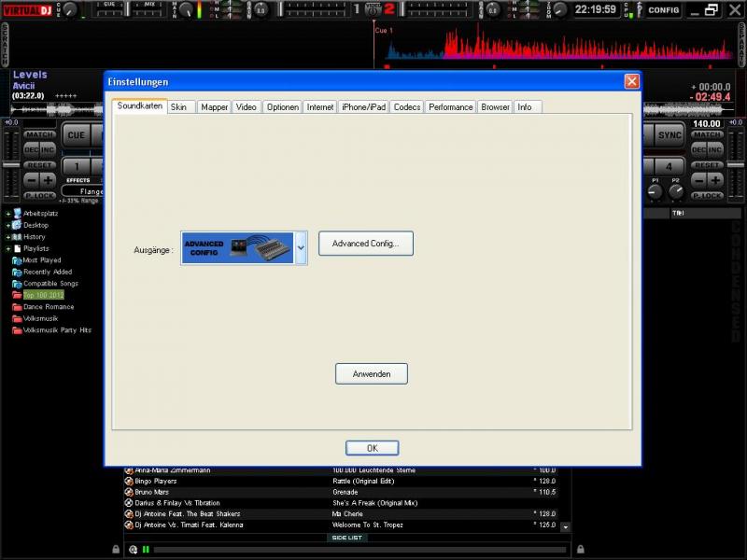Image resolution: width=747 pixels, height=560 pixels.
Task: Select the Darius & Finlay track row
Action: [343, 503]
